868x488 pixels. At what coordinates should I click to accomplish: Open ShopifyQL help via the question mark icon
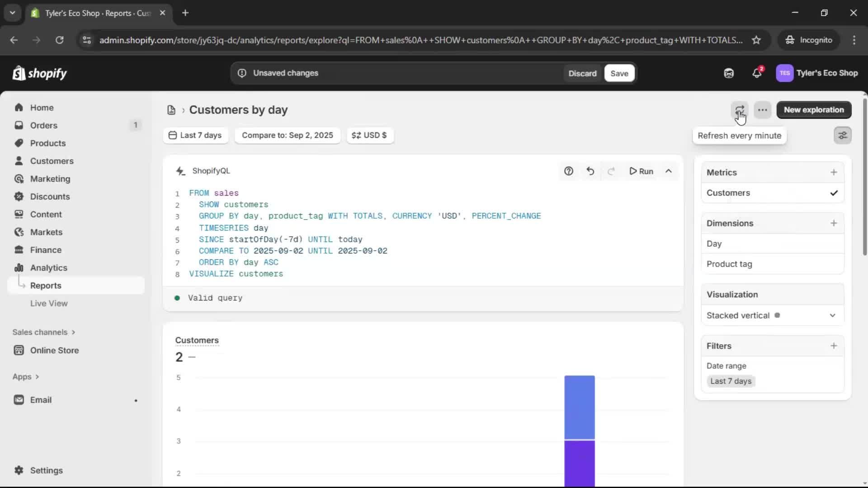pyautogui.click(x=569, y=171)
